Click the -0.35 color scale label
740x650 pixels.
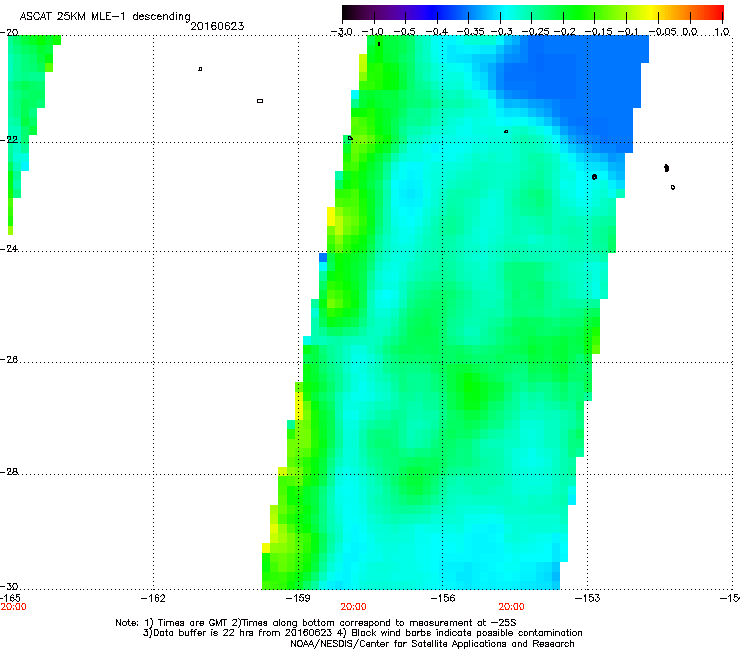471,32
